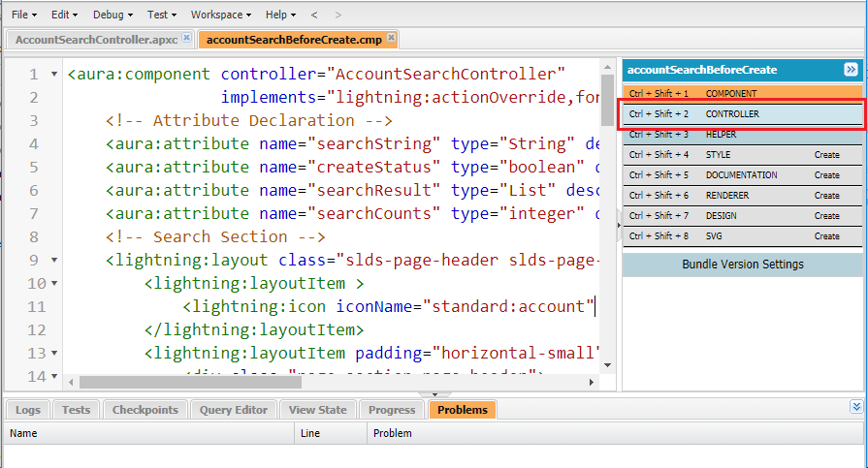
Task: Create the SVG bundle resource
Action: pos(826,235)
